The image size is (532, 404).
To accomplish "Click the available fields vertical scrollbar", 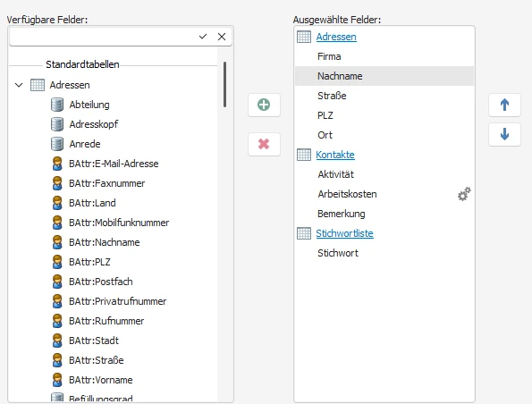I will (x=224, y=84).
